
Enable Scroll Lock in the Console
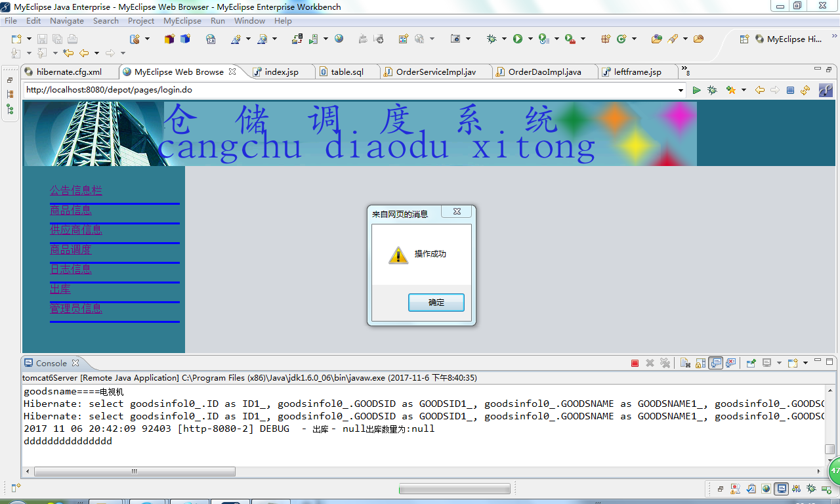pyautogui.click(x=698, y=363)
